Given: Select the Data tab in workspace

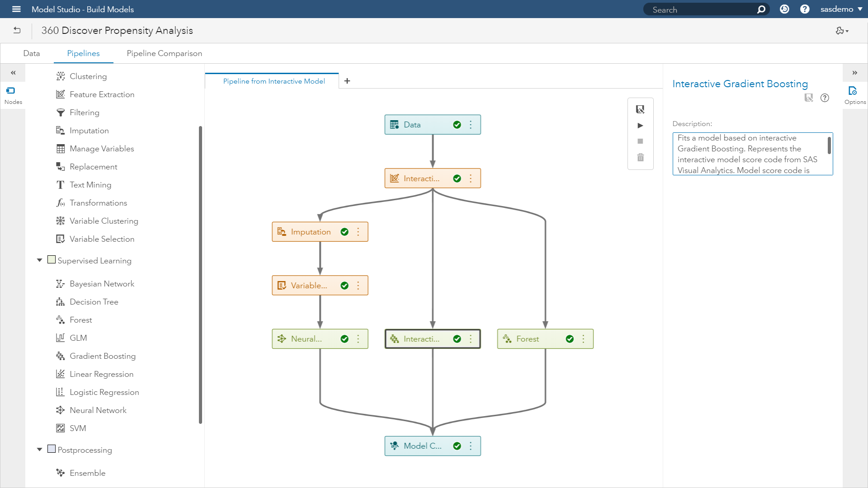Looking at the screenshot, I should click(32, 54).
